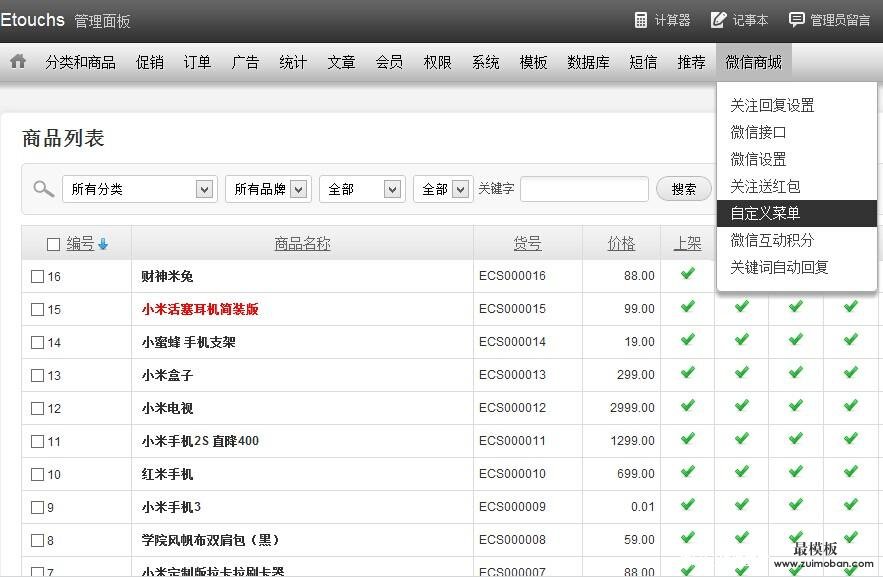883x577 pixels.
Task: Sort the list by 价格 column header
Action: click(x=621, y=243)
